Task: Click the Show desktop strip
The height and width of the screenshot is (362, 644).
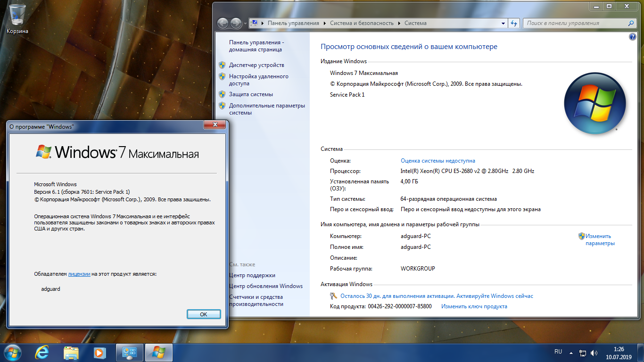Action: pyautogui.click(x=640, y=353)
